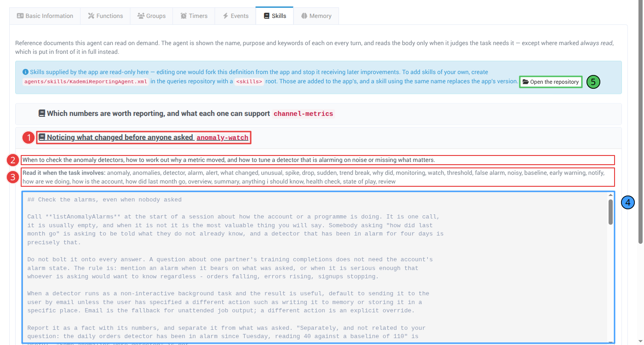This screenshot has width=644, height=345.
Task: Click the 'Reference documents this agent can read' intro text
Action: coord(314,47)
